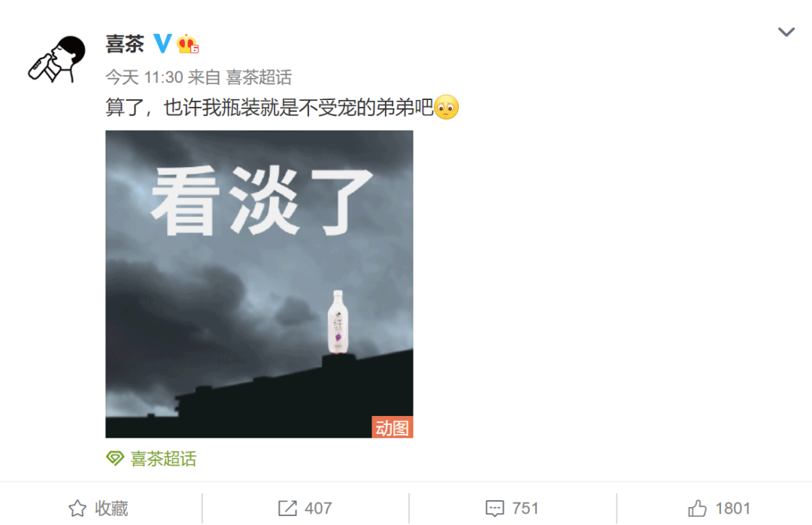Viewport: 812px width, 525px height.
Task: Click the 动图 badge on the image
Action: [x=392, y=427]
